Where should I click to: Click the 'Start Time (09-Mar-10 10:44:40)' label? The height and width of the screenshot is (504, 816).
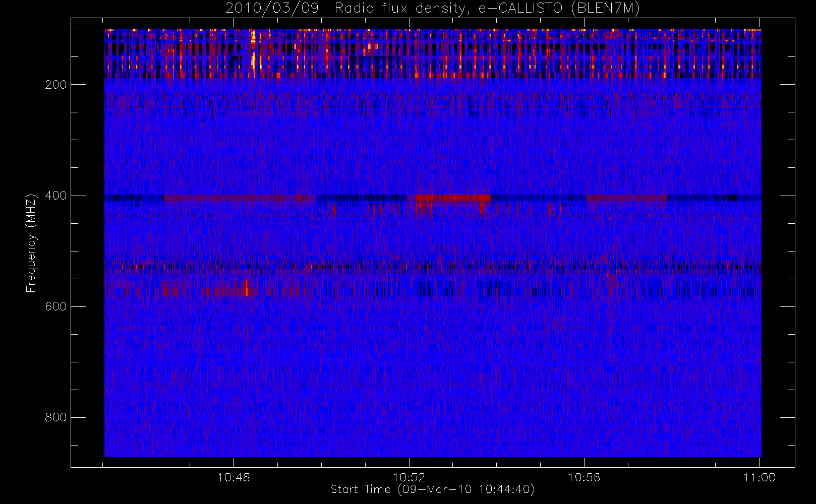[432, 489]
